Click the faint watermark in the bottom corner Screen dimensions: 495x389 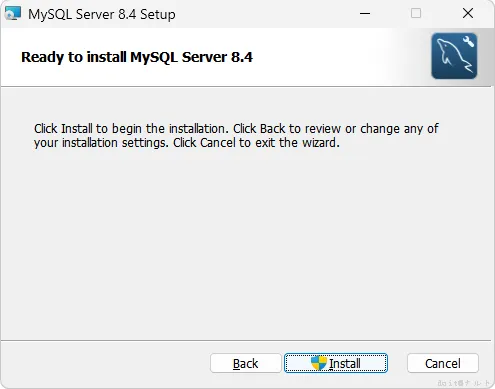click(x=463, y=383)
